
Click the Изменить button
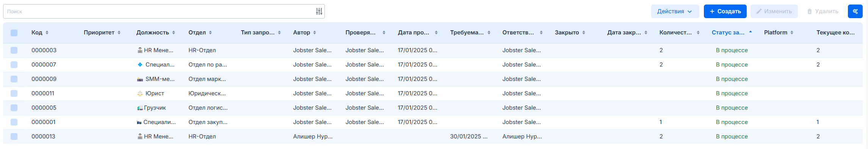[774, 11]
